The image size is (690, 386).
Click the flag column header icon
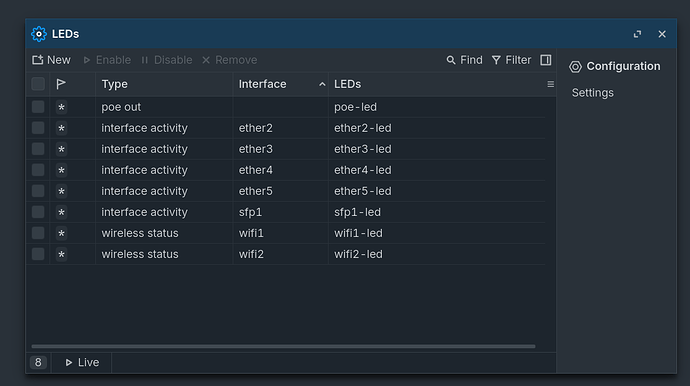point(61,84)
